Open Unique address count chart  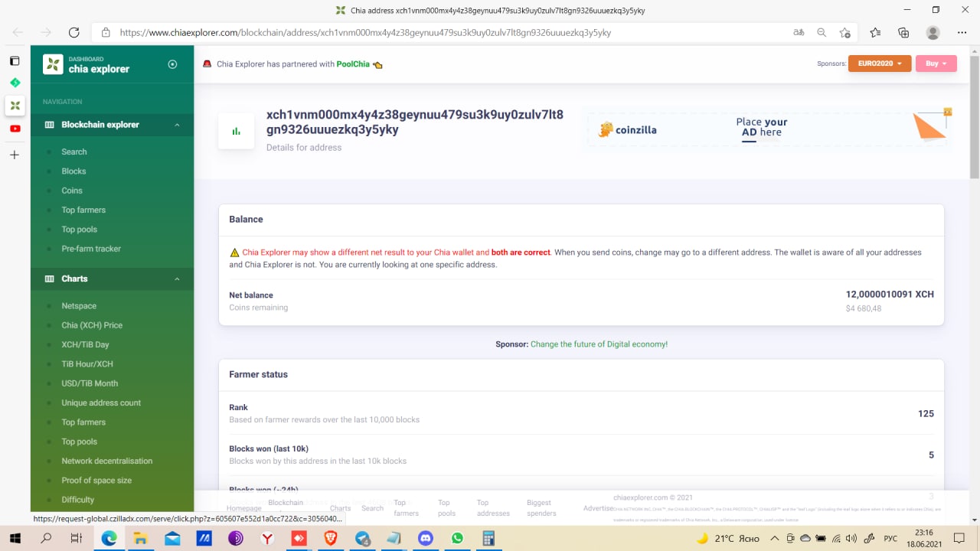(x=101, y=403)
